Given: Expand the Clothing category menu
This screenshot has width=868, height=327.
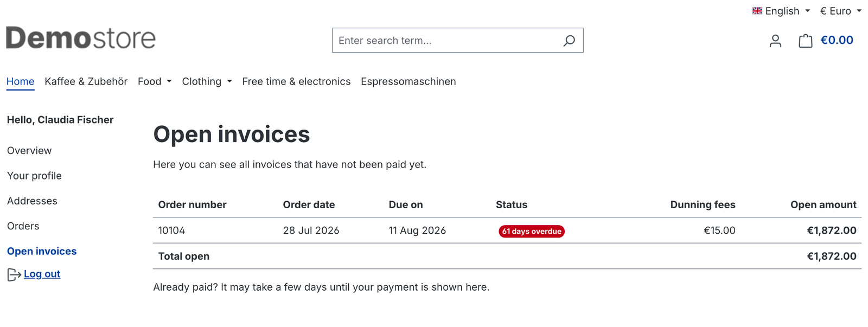Looking at the screenshot, I should point(207,81).
